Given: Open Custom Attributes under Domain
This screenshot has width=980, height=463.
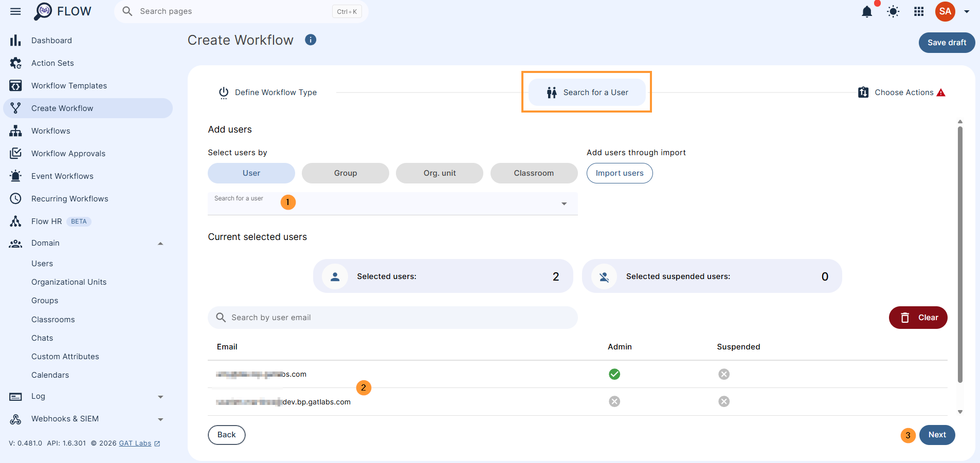Looking at the screenshot, I should tap(65, 357).
